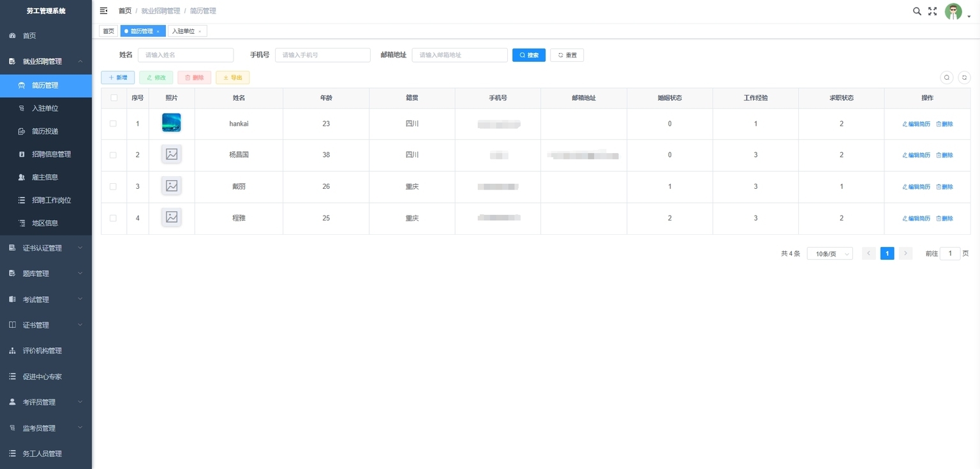Screen dimensions: 980x469
Task: Click the 雇主信息 sidebar icon
Action: point(21,177)
